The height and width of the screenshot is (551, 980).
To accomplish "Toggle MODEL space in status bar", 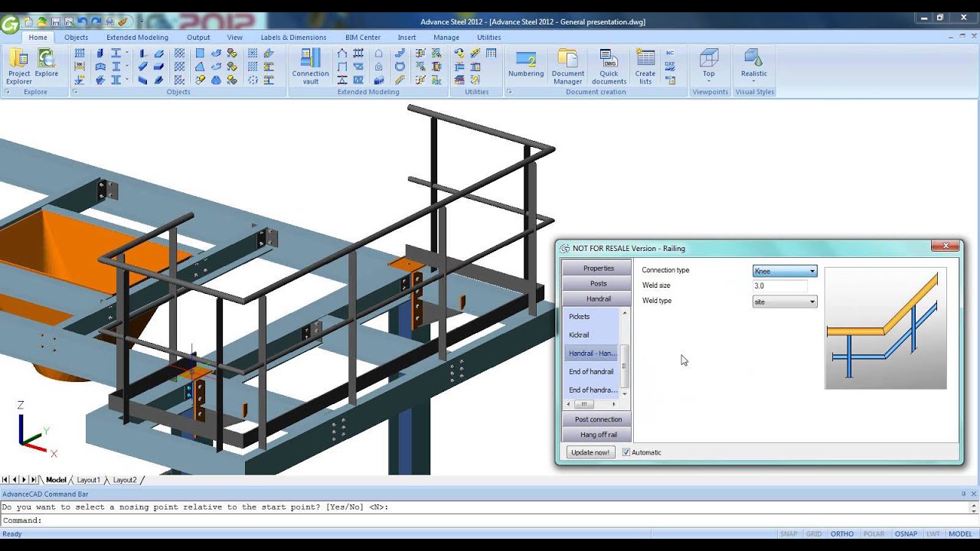I will pyautogui.click(x=960, y=534).
